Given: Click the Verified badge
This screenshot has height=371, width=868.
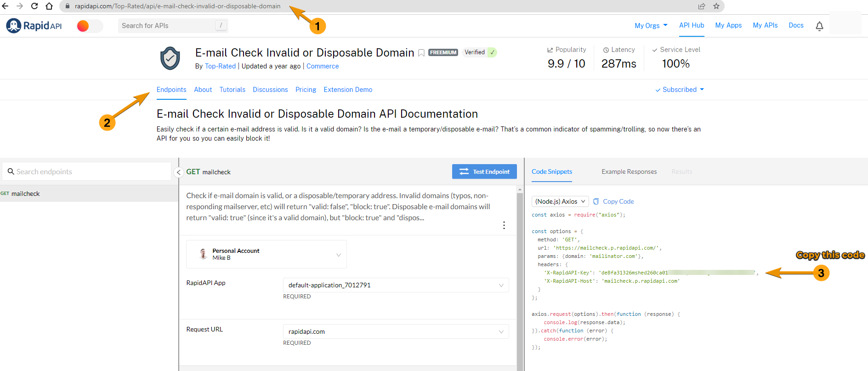Looking at the screenshot, I should tap(480, 52).
